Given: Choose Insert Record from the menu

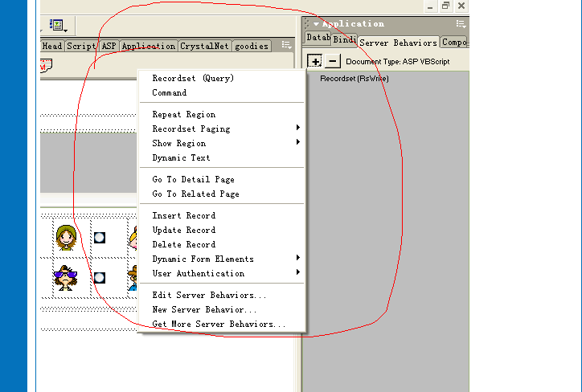Looking at the screenshot, I should (184, 215).
